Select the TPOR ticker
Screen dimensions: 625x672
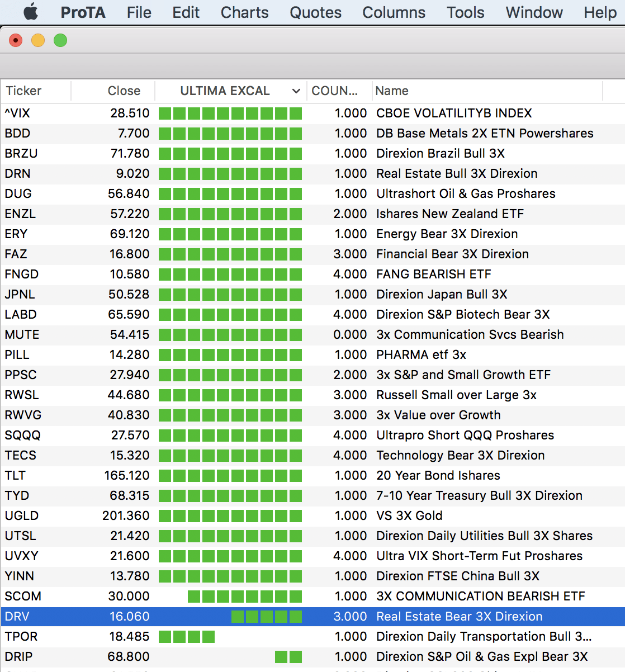point(21,636)
